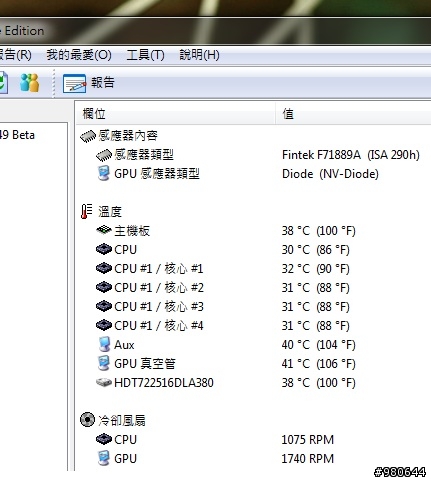The height and width of the screenshot is (480, 431).
Task: Click the 30 °C (86 °F) CPU value
Action: (316, 250)
